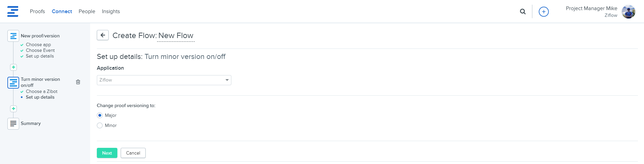Click dropdown arrow in Application field
This screenshot has width=644, height=164.
pyautogui.click(x=227, y=80)
